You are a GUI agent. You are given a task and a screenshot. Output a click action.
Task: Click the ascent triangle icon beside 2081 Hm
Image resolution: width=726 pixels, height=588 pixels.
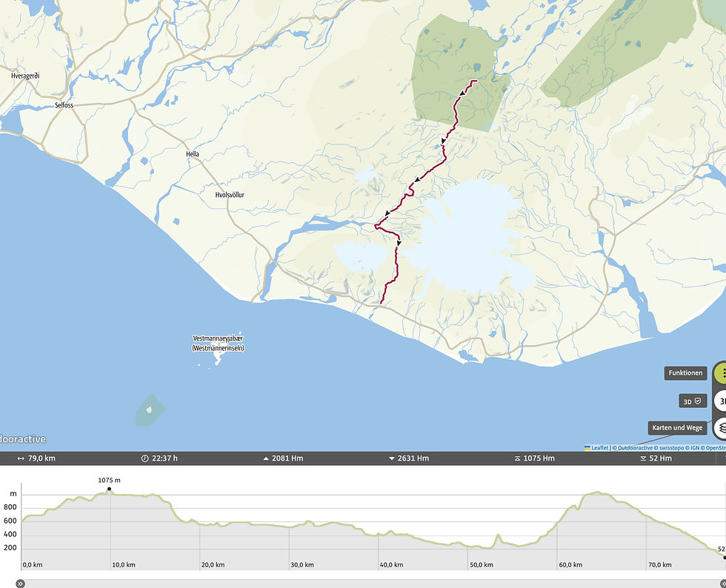pyautogui.click(x=266, y=458)
